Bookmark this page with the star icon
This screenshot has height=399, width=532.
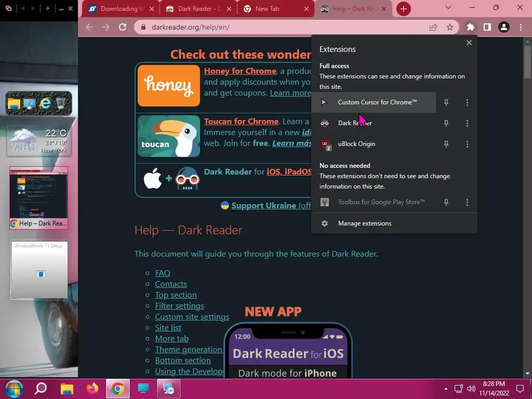click(x=450, y=27)
